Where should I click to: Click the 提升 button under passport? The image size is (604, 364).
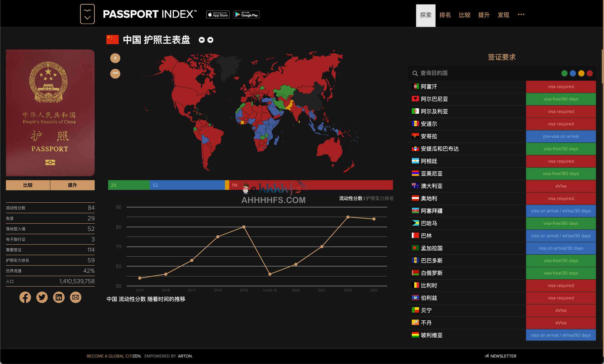point(72,185)
